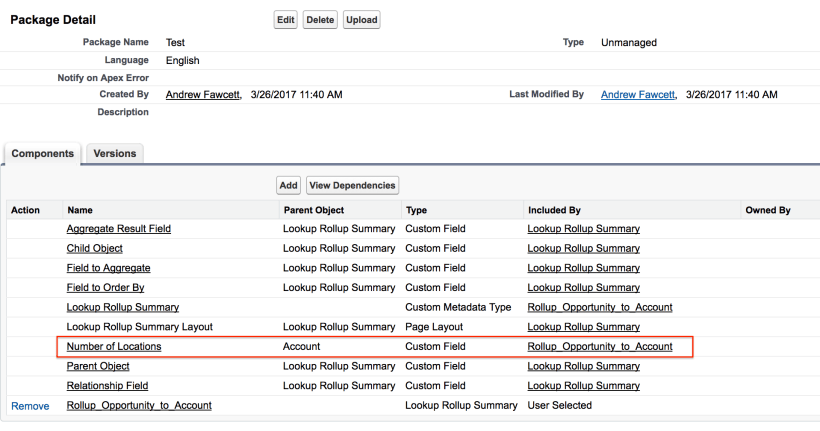Open the Number of Locations field link
Viewport: 820px width, 431px height.
[113, 347]
